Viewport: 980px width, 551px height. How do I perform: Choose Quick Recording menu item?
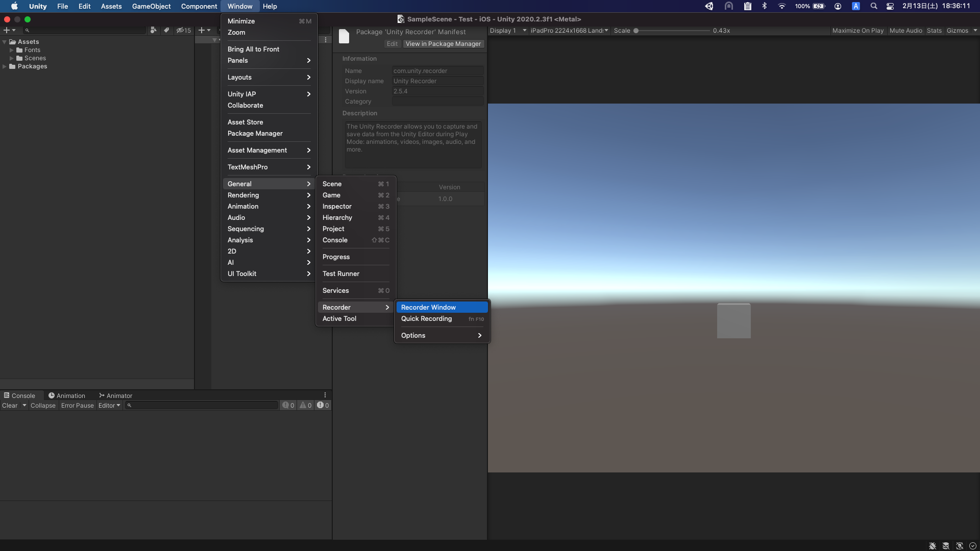pos(442,319)
